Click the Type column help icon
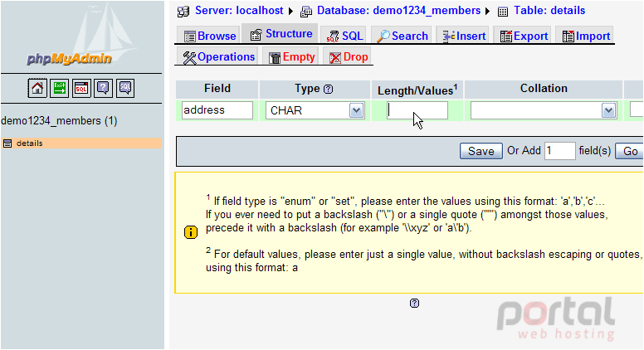This screenshot has height=350, width=644. 328,89
